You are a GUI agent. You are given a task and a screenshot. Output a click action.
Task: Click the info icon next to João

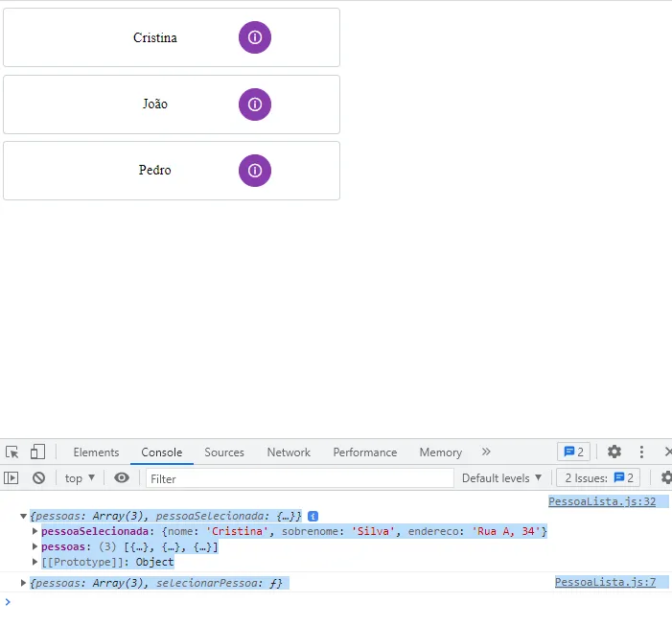[255, 104]
